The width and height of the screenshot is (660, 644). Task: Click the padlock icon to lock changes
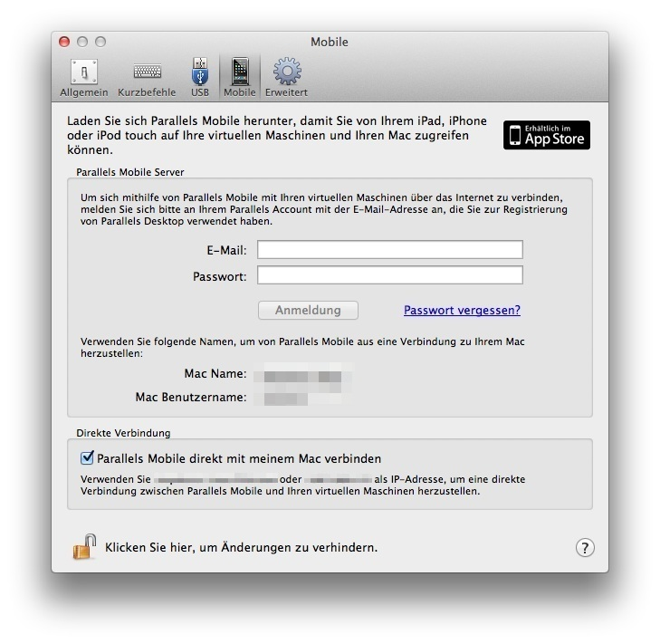(84, 546)
